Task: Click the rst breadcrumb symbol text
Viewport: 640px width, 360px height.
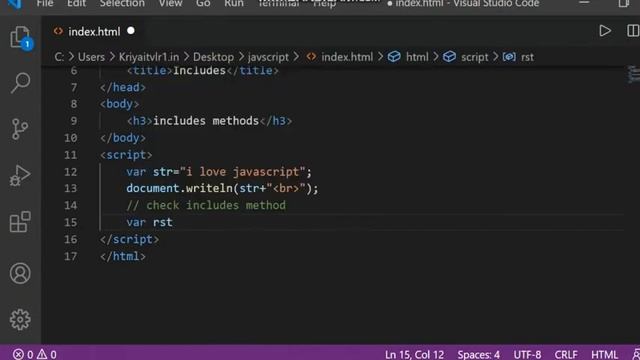Action: click(x=527, y=57)
